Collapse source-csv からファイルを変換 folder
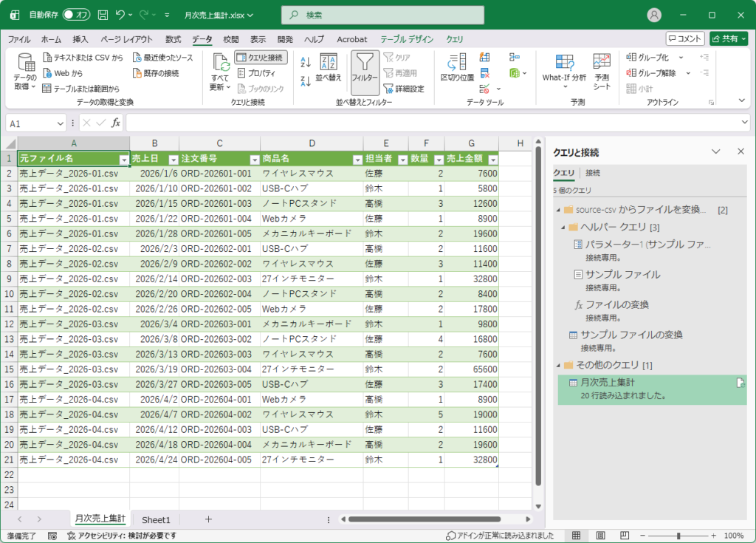The height and width of the screenshot is (543, 756). click(x=558, y=210)
